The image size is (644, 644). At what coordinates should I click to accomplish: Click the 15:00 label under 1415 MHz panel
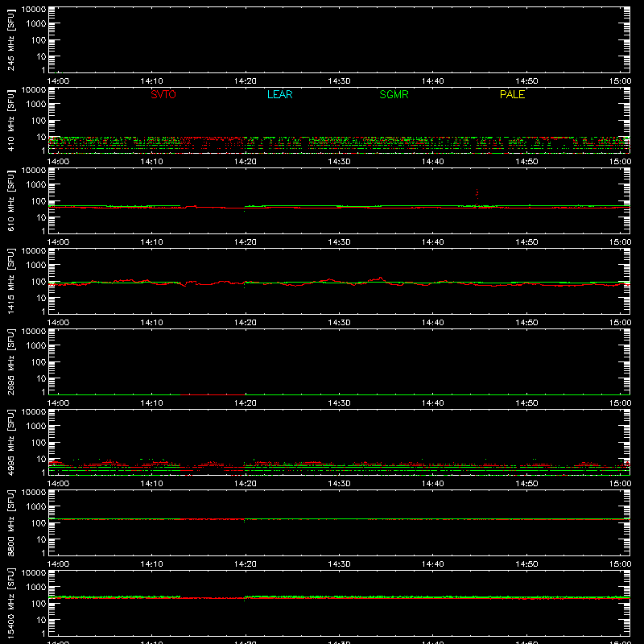click(x=620, y=323)
